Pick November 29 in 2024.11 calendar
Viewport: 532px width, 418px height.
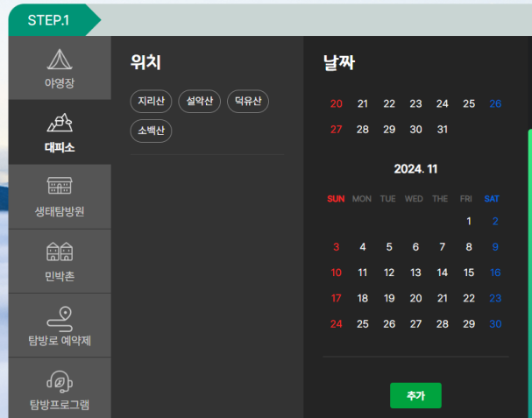[x=469, y=324]
